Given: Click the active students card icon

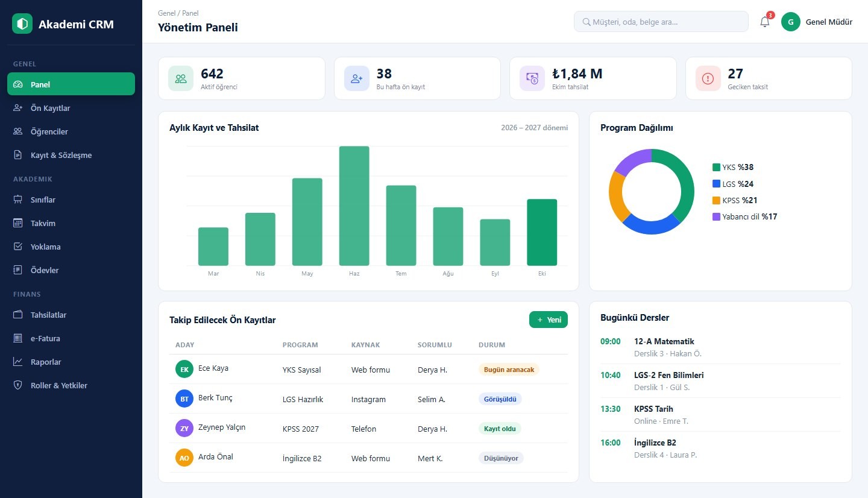Looking at the screenshot, I should [181, 78].
